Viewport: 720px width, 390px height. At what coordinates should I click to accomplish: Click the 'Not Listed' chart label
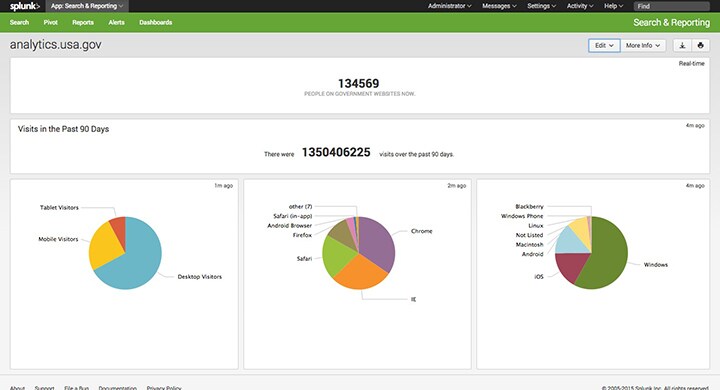pos(529,235)
